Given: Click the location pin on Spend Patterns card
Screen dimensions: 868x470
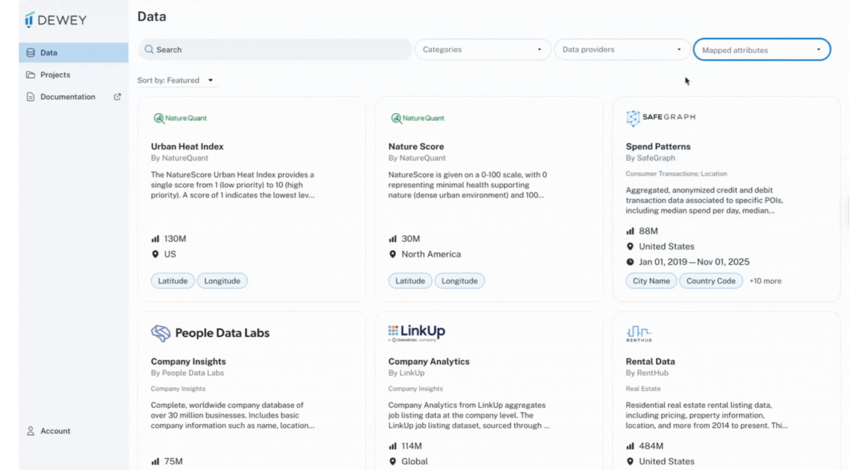Looking at the screenshot, I should click(x=630, y=246).
